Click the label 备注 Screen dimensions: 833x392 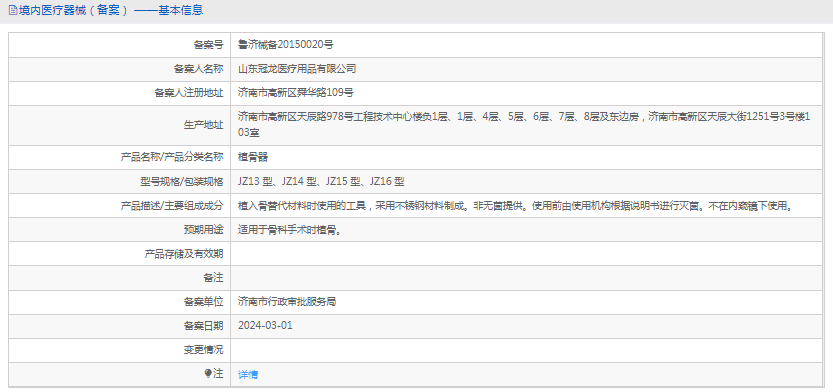point(214,278)
